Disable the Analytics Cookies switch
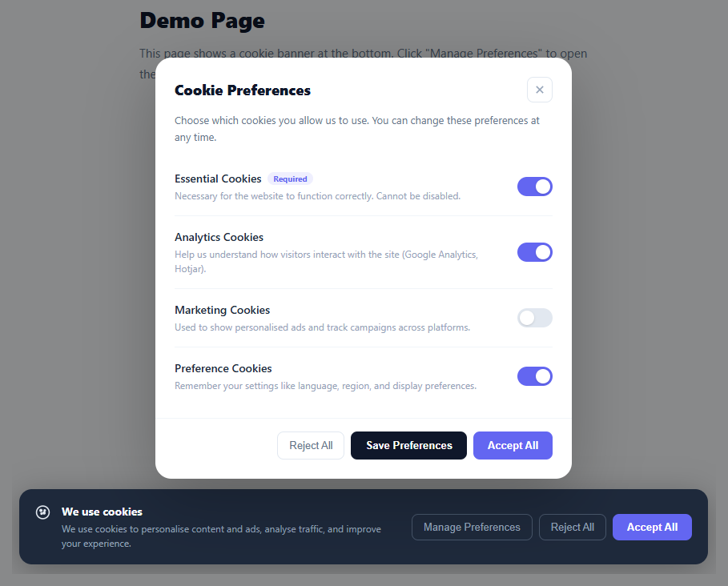This screenshot has width=728, height=586. tap(535, 252)
